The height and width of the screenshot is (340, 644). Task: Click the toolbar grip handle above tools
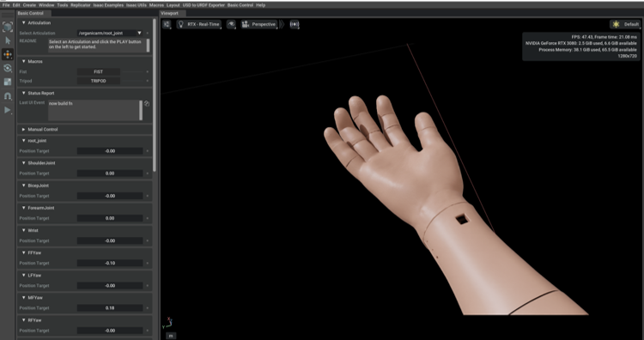[8, 15]
